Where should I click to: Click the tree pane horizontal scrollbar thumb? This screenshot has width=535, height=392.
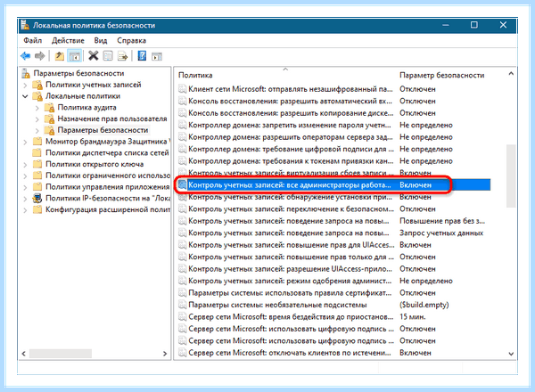click(x=61, y=354)
